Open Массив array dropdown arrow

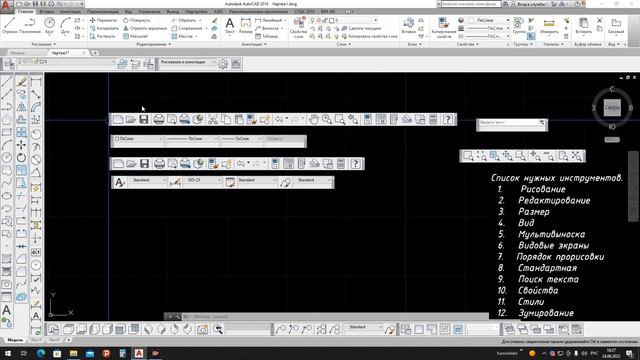click(196, 37)
